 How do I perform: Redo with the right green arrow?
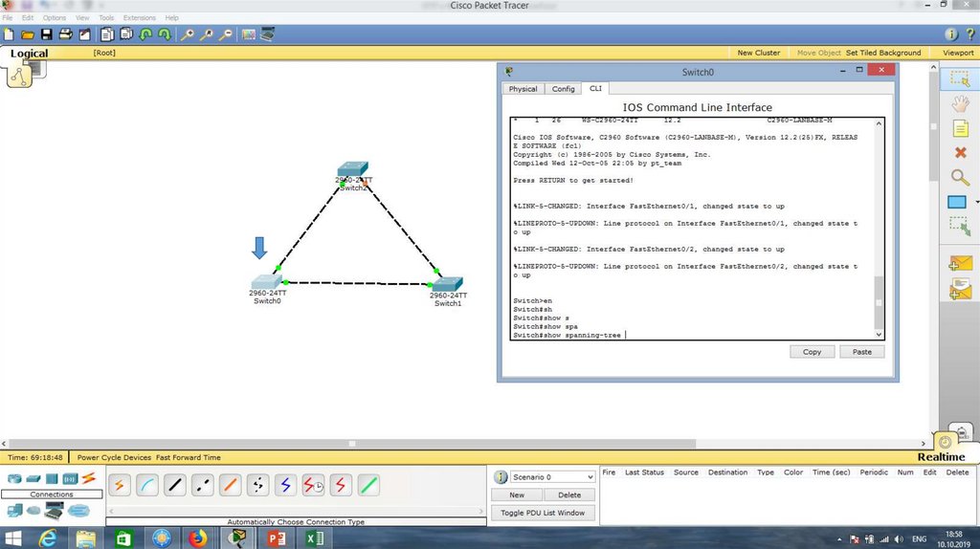click(165, 34)
